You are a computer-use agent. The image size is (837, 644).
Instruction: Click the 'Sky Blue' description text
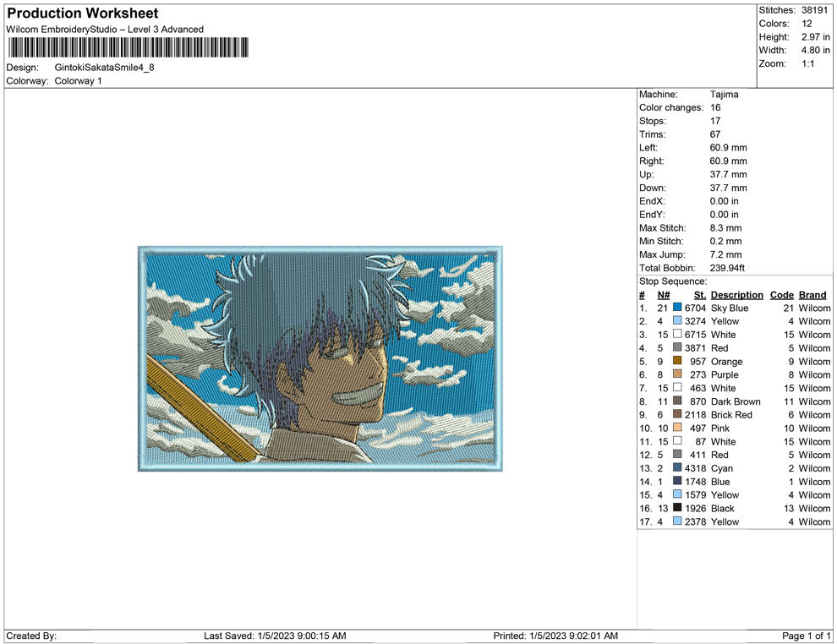(729, 308)
